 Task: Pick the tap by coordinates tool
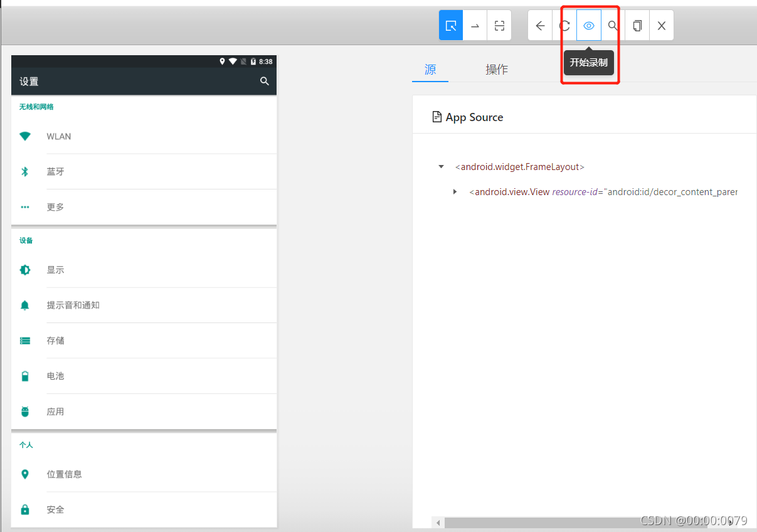click(499, 26)
